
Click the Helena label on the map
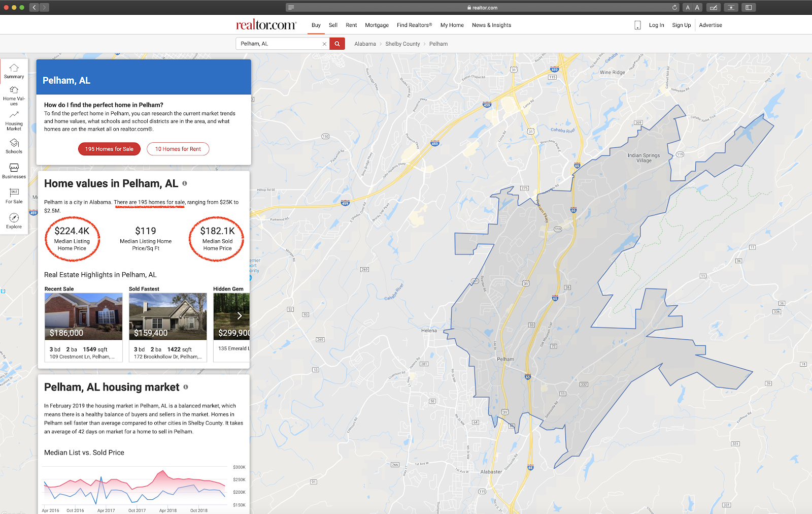pos(429,331)
